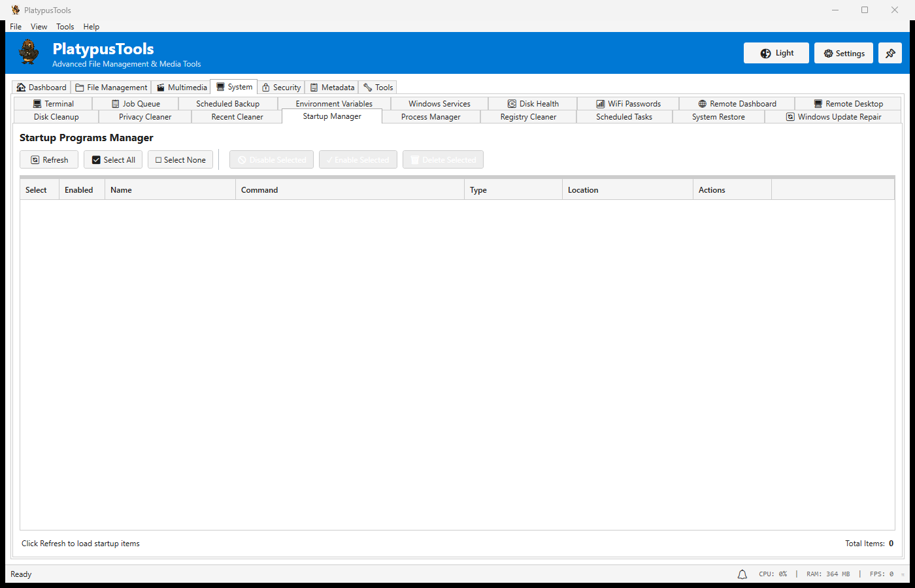Open the Tools menu in menu bar
The width and height of the screenshot is (915, 588).
(x=65, y=27)
